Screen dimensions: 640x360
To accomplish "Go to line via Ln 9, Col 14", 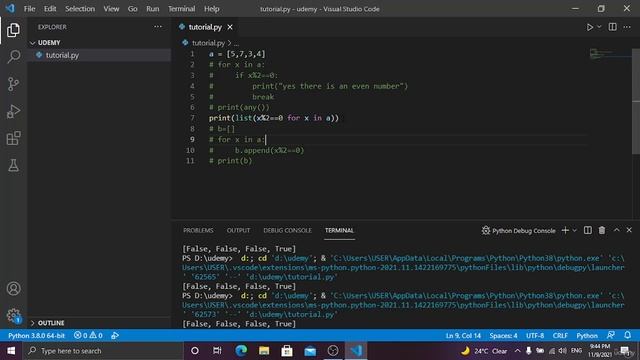I will [x=463, y=336].
